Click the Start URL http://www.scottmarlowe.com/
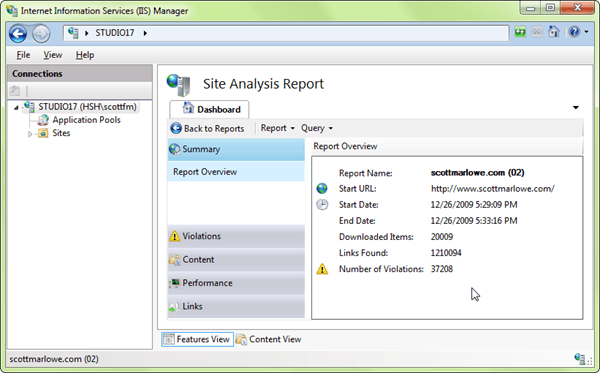 click(492, 189)
